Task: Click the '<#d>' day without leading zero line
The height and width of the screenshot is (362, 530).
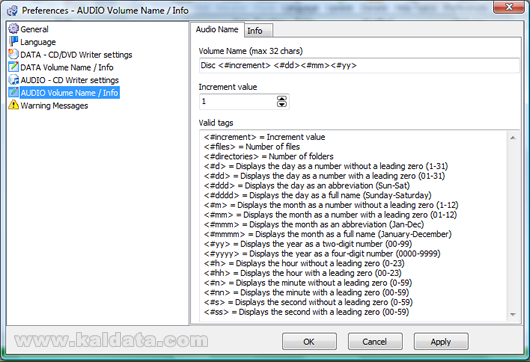Action: (x=326, y=166)
